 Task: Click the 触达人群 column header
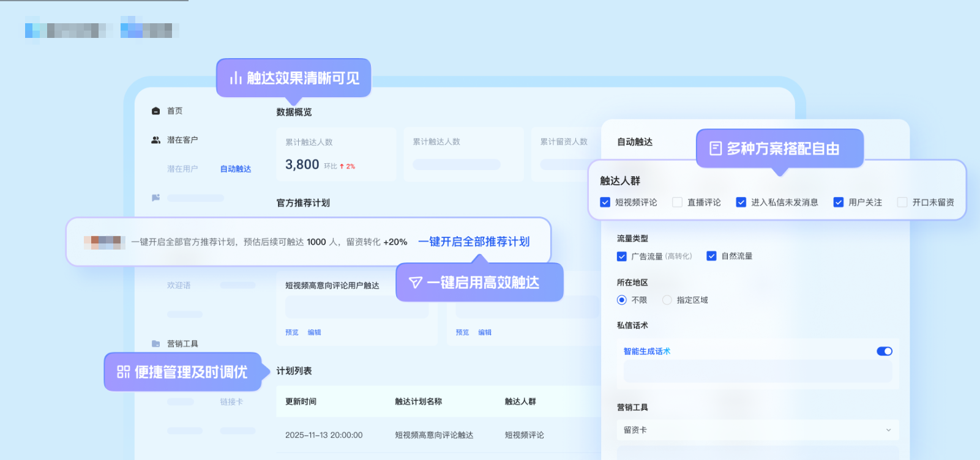point(520,402)
